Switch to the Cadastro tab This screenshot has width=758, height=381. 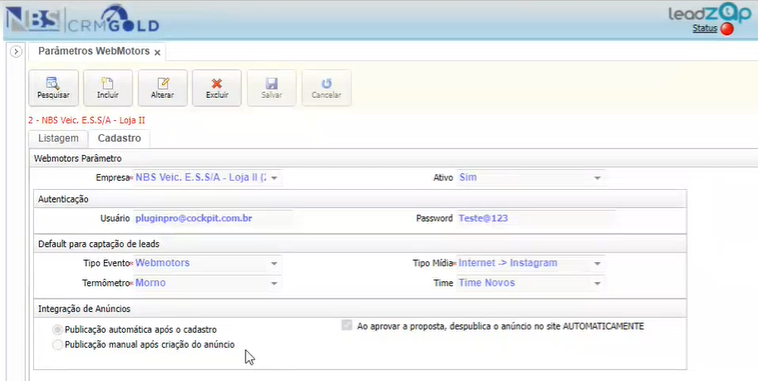pyautogui.click(x=119, y=138)
